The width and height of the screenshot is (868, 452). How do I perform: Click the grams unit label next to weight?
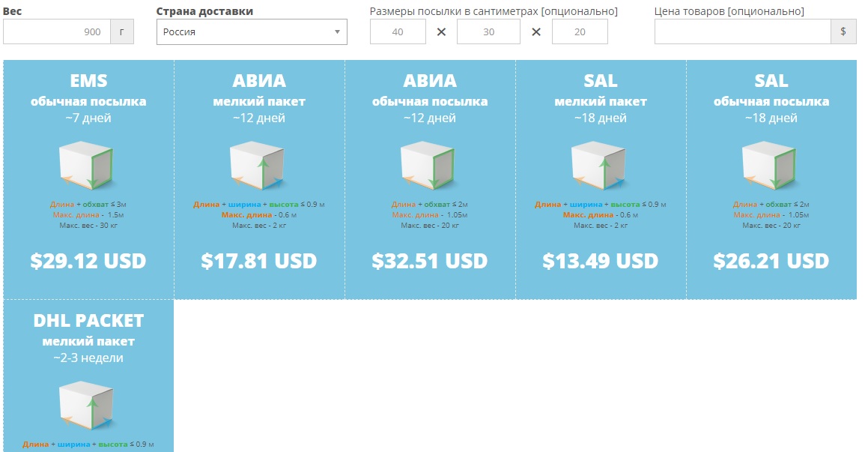click(x=122, y=31)
